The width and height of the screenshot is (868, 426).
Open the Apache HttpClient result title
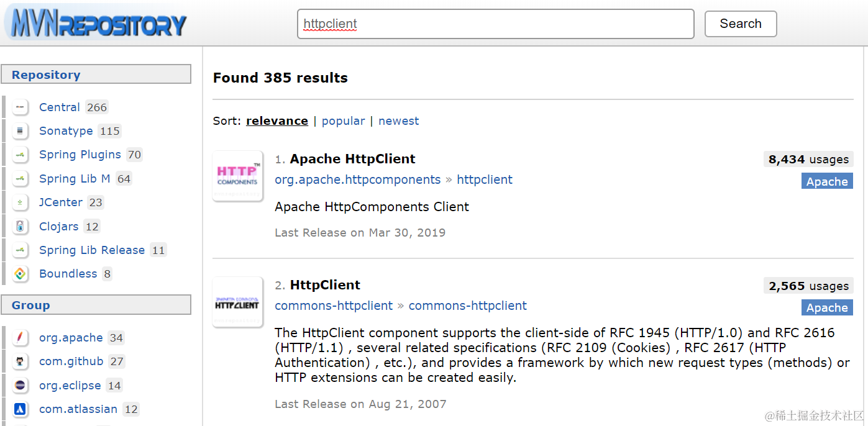point(353,159)
